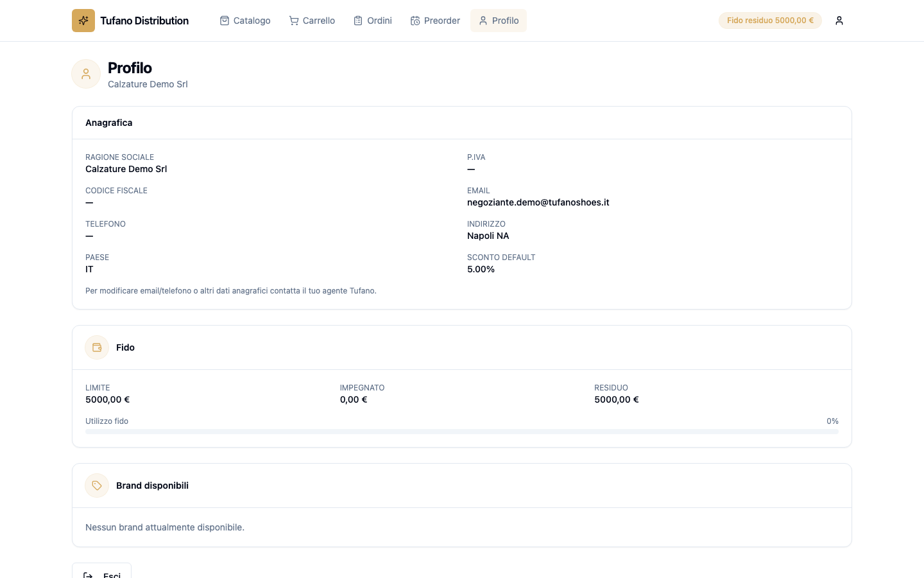Screen dimensions: 924x578
Task: Click the profile avatar icon beside Profilo heading
Action: coord(86,74)
